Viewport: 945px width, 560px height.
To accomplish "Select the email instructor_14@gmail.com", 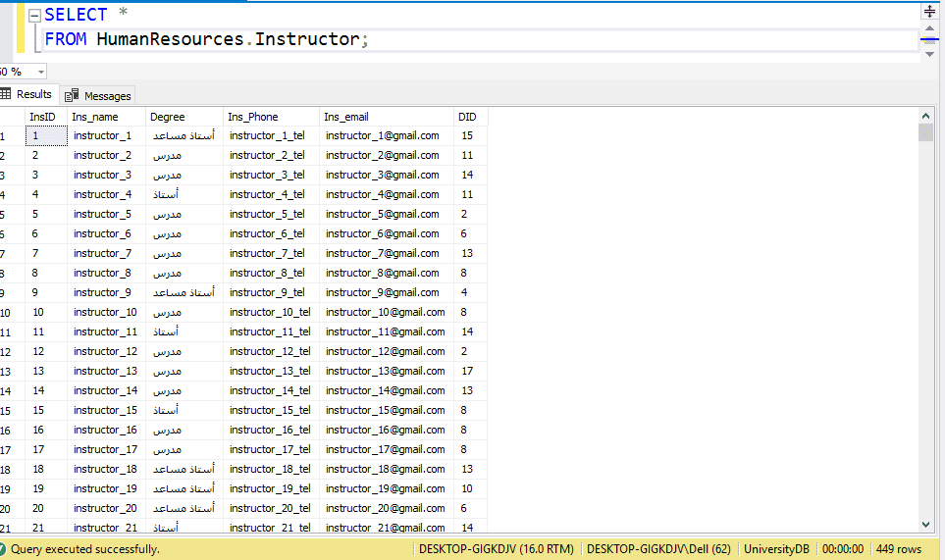I will click(387, 390).
